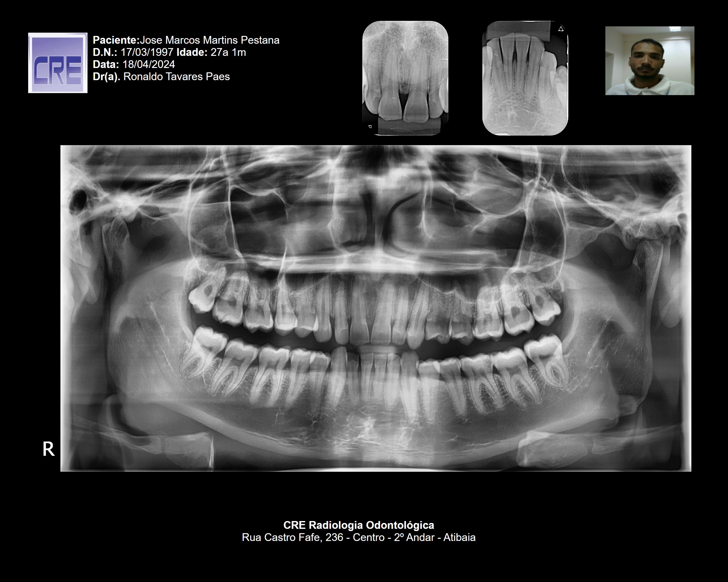
Task: Click the small marker on upper periapical image
Action: tap(370, 127)
